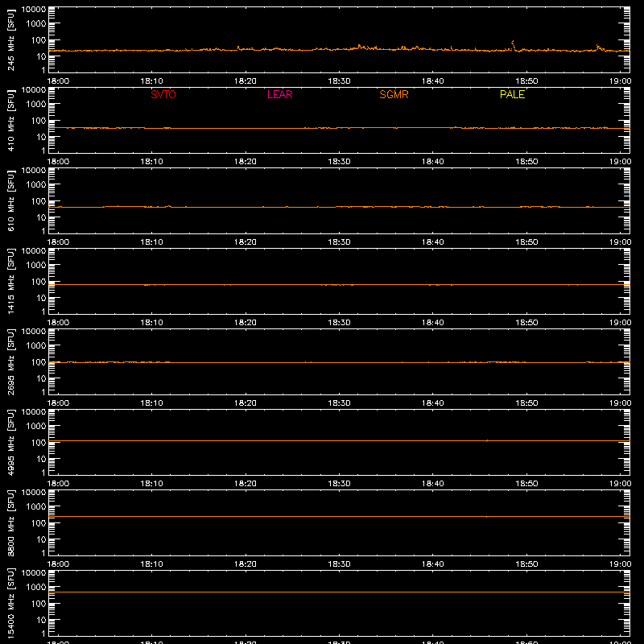Viewport: 644px width, 644px height.
Task: Click the 18:20 tick under the 4995 MHz plot
Action: (x=246, y=484)
